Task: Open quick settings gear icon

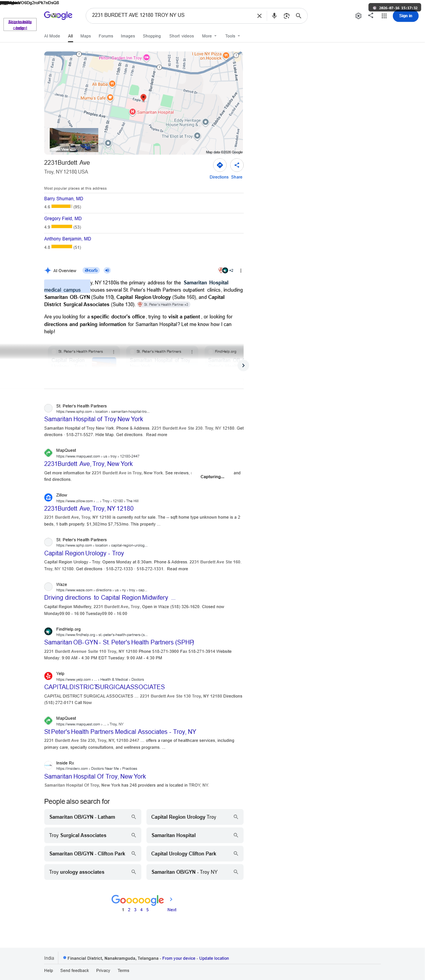Action: 358,16
